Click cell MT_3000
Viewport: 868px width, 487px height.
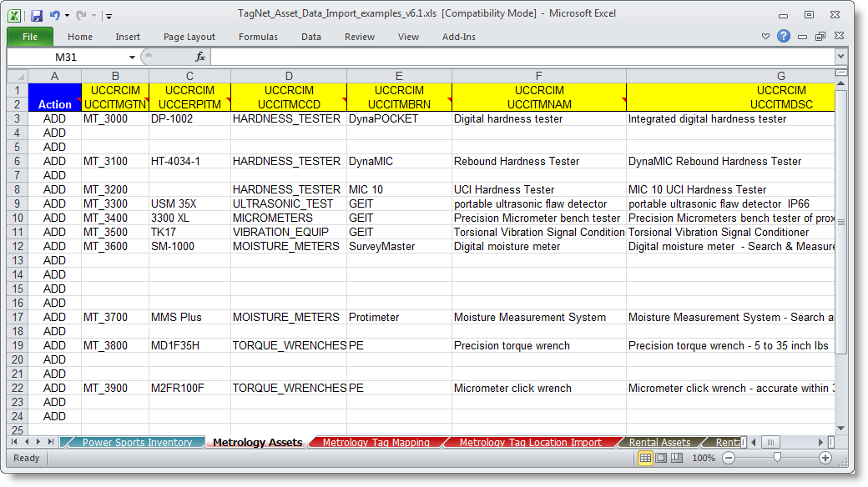click(x=115, y=118)
